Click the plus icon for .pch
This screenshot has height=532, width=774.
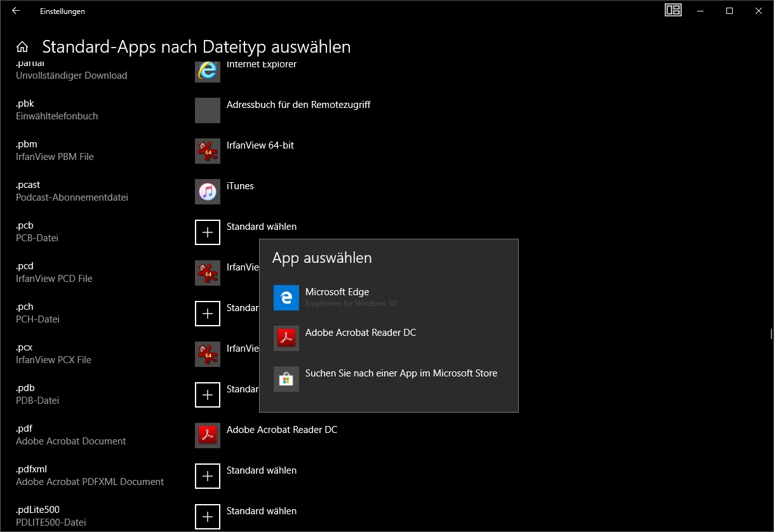coord(208,314)
